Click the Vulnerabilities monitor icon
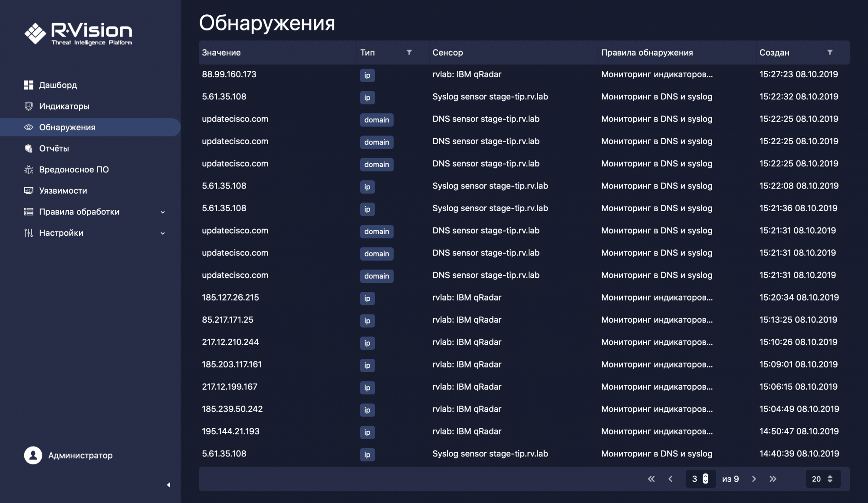Screen dimensions: 868x503 (29, 191)
